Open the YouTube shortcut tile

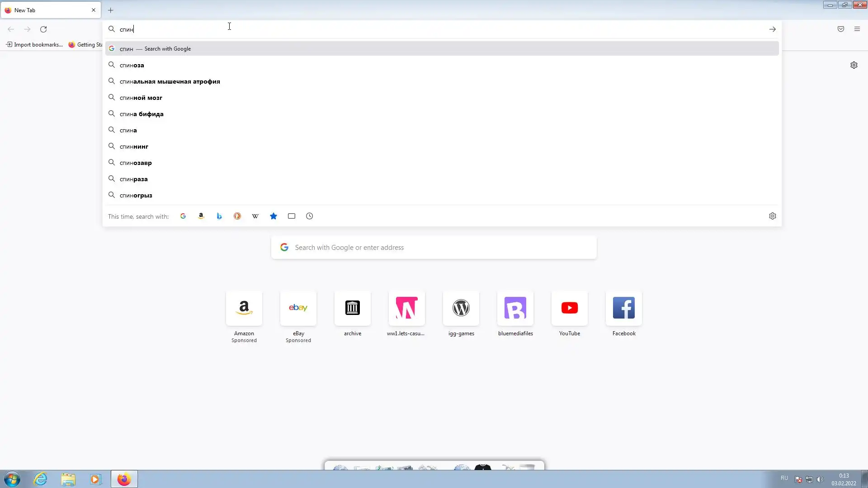570,308
